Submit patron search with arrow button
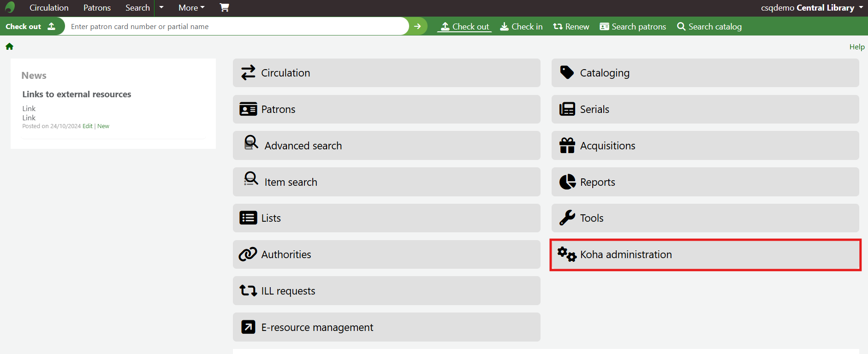The width and height of the screenshot is (868, 354). pos(417,26)
